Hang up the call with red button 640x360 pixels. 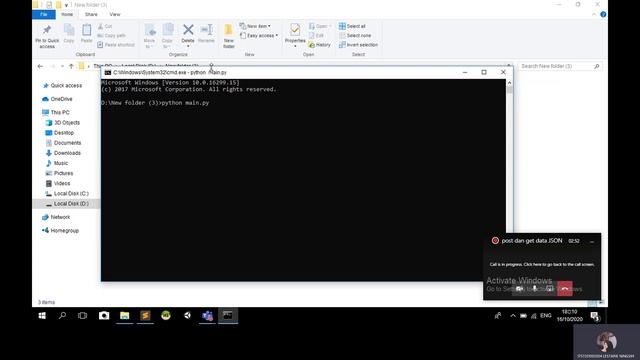click(565, 289)
